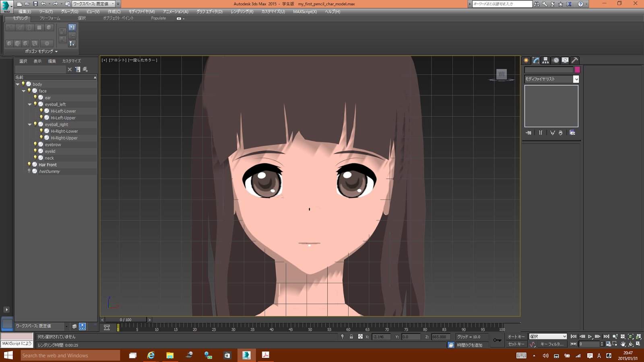Click the Open File folder icon
644x362 pixels.
tap(27, 4)
